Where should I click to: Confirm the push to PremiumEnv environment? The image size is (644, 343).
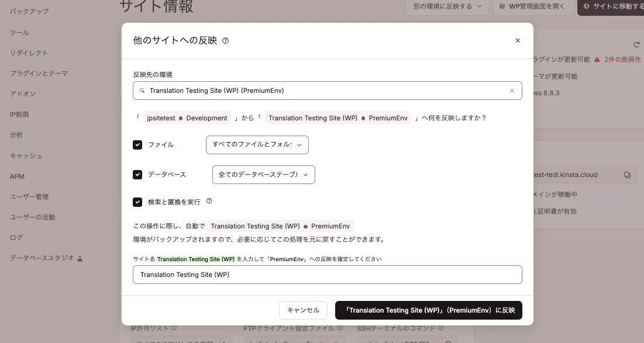[x=428, y=310]
